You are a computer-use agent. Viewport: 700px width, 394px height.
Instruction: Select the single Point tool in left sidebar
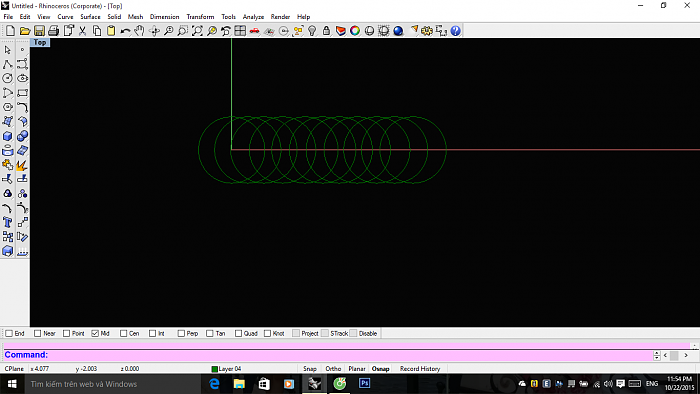(x=22, y=50)
